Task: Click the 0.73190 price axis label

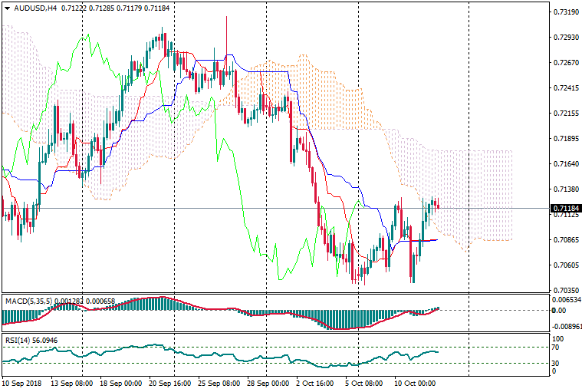Action: point(565,12)
